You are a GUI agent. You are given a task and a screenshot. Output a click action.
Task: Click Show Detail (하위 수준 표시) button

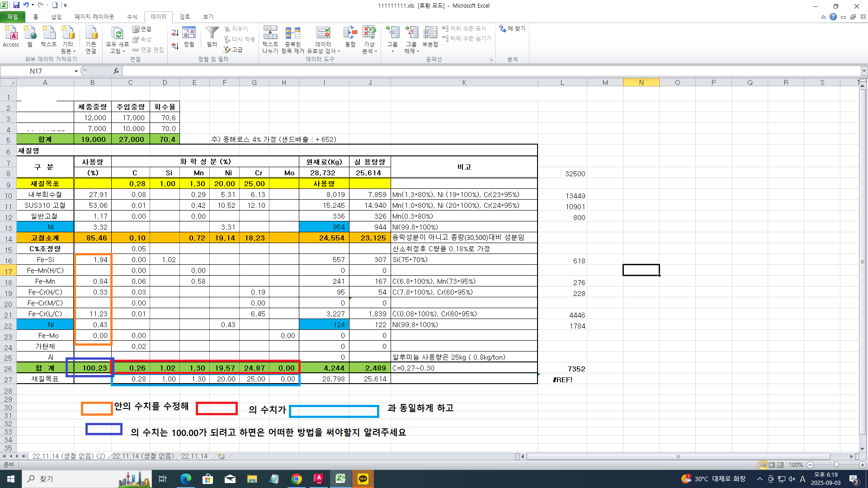(x=464, y=28)
